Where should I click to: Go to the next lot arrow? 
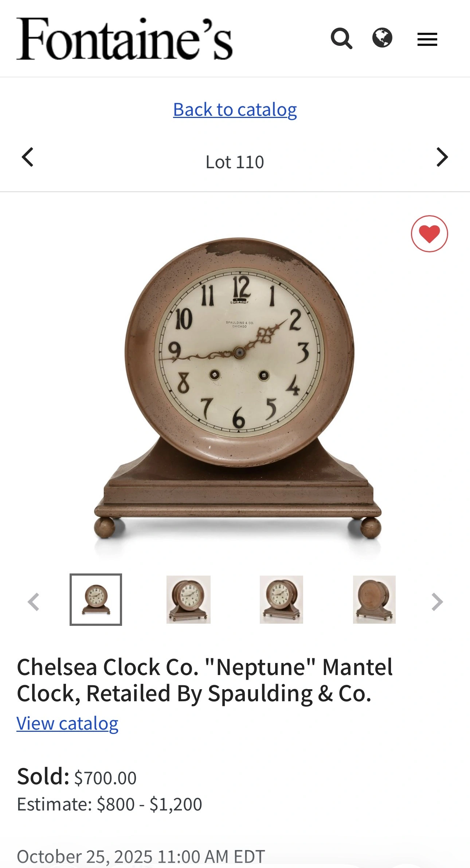(442, 157)
